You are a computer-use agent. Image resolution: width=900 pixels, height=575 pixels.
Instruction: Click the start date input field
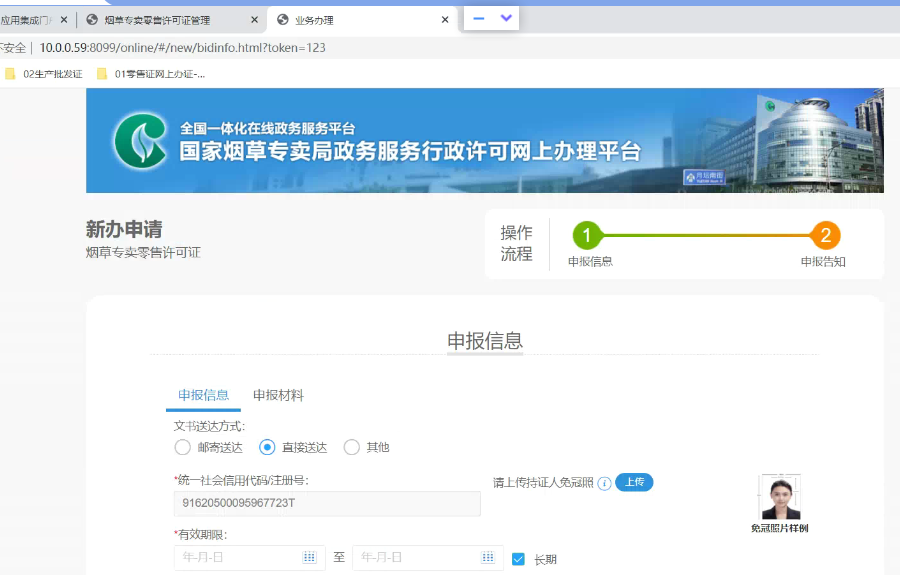pyautogui.click(x=250, y=557)
